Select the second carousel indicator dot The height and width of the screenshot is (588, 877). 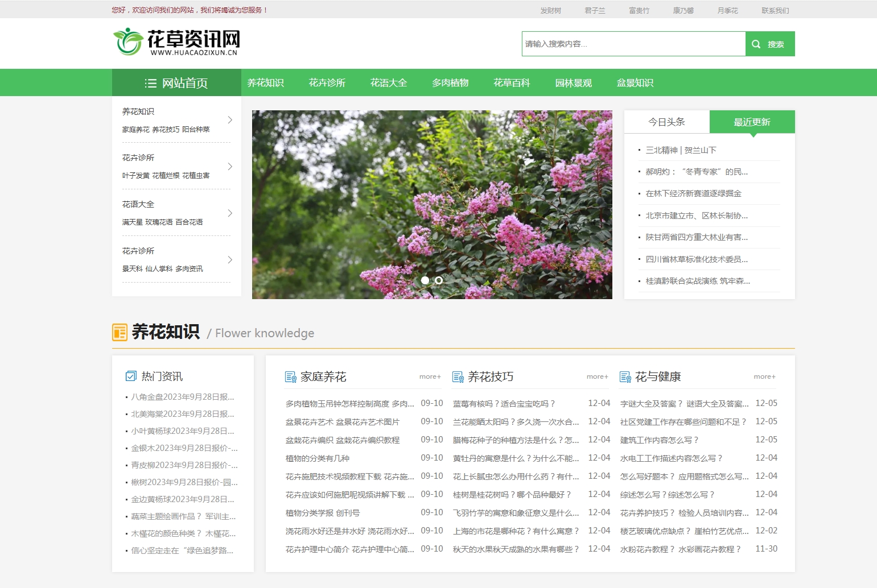pyautogui.click(x=439, y=280)
